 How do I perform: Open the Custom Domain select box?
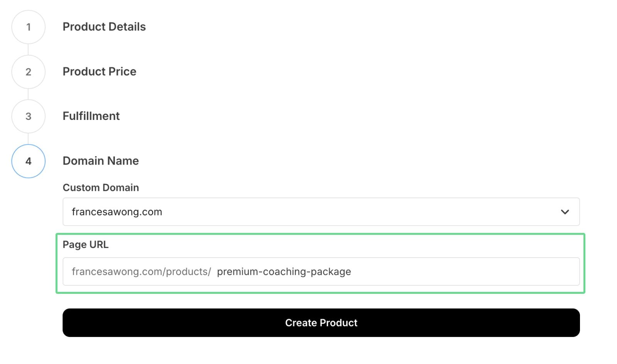pyautogui.click(x=321, y=212)
